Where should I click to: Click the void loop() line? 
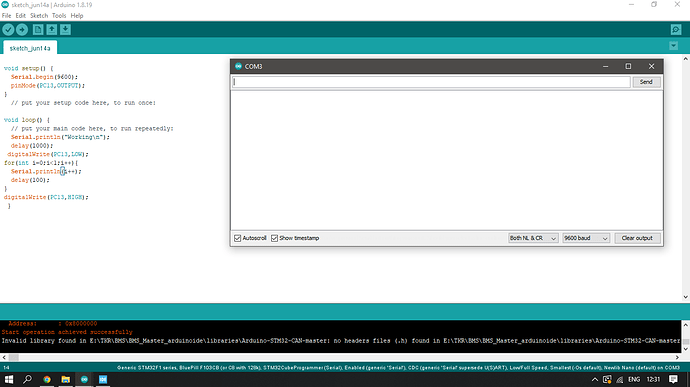point(26,120)
